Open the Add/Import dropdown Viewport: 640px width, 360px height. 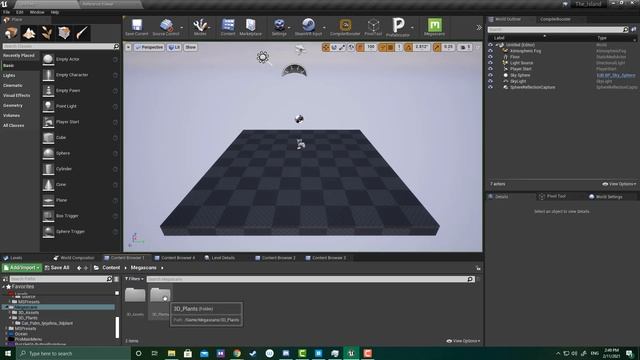pos(22,268)
